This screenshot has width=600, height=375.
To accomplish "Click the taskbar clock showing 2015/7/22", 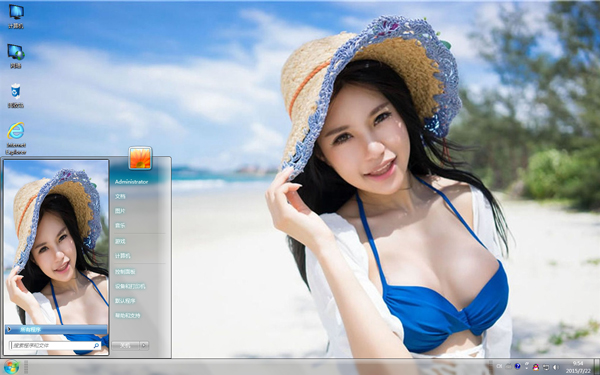I will pos(579,367).
